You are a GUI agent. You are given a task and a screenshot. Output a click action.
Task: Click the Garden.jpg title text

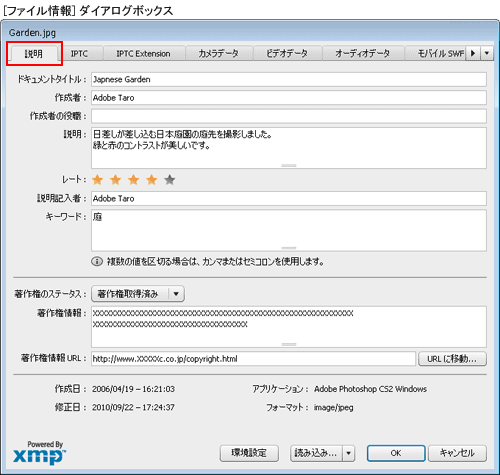point(32,33)
